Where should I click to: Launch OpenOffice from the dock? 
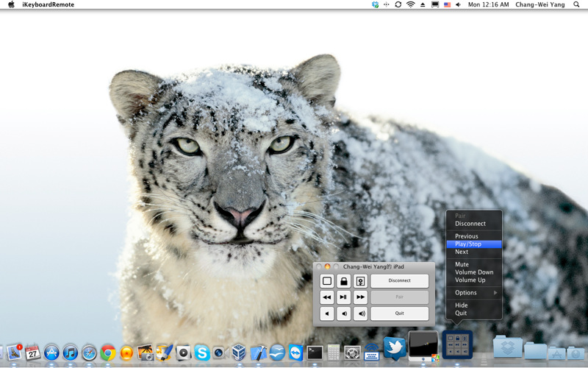pyautogui.click(x=277, y=353)
